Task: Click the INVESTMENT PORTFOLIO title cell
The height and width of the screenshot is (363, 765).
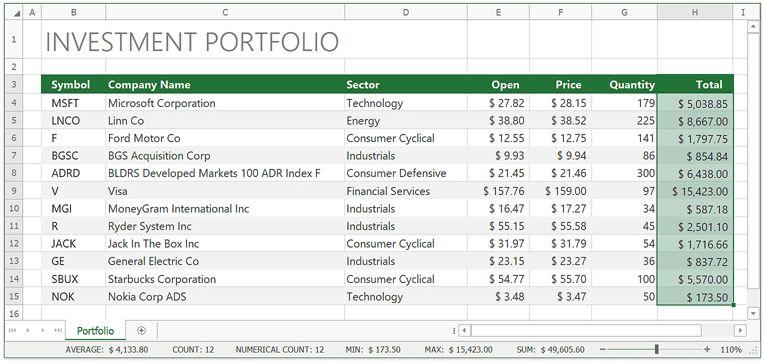Action: tap(192, 41)
